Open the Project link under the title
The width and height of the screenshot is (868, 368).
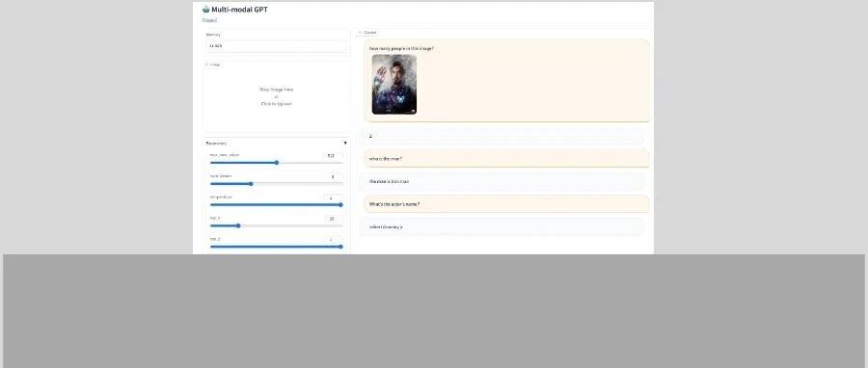click(x=209, y=20)
